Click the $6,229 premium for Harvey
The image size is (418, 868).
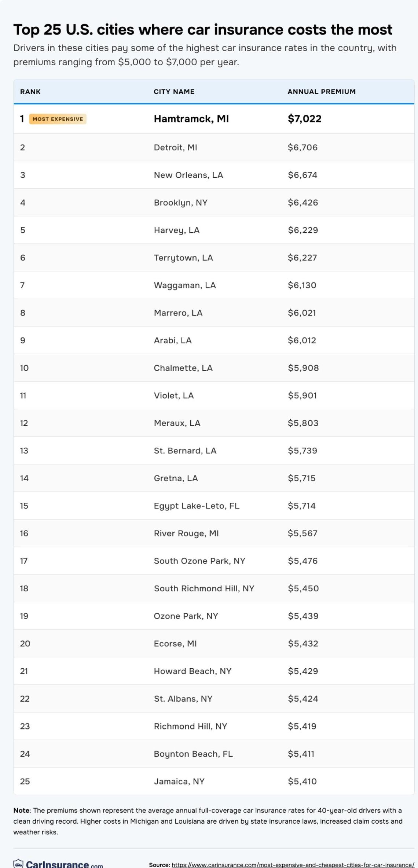[x=302, y=230]
